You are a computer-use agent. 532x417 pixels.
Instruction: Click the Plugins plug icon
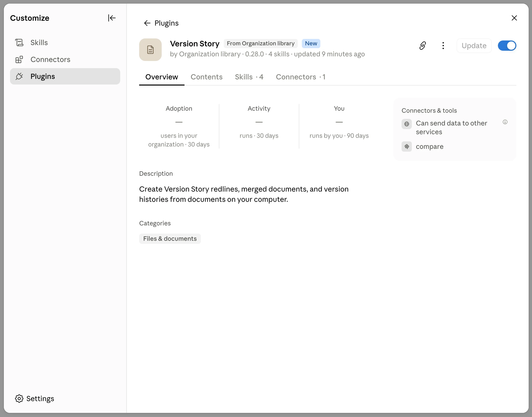tap(19, 76)
